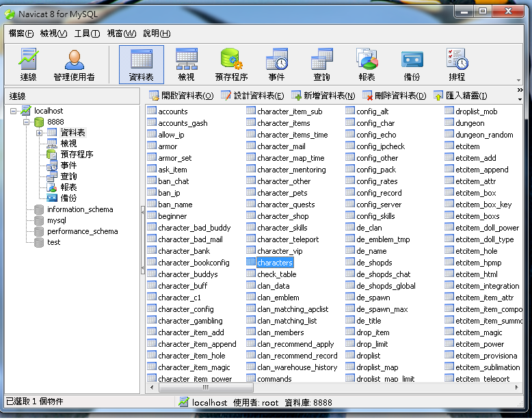532x420 pixels.
Task: Open the 視窗 menu
Action: pyautogui.click(x=122, y=34)
